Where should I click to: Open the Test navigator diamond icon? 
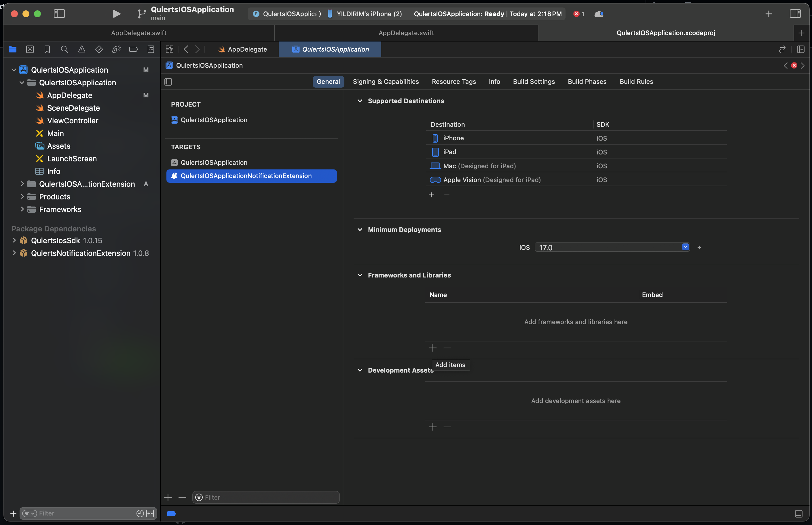click(99, 50)
